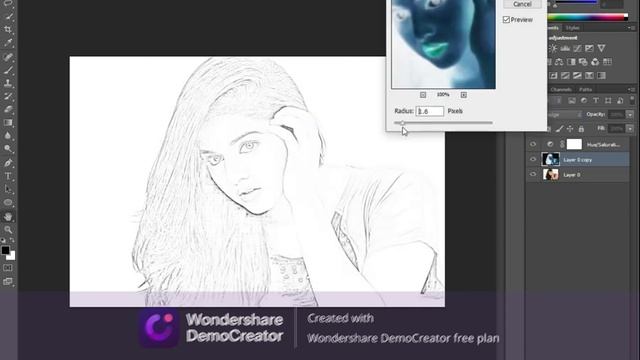Image resolution: width=640 pixels, height=360 pixels.
Task: Switch to the Channels tab
Action: click(x=561, y=89)
